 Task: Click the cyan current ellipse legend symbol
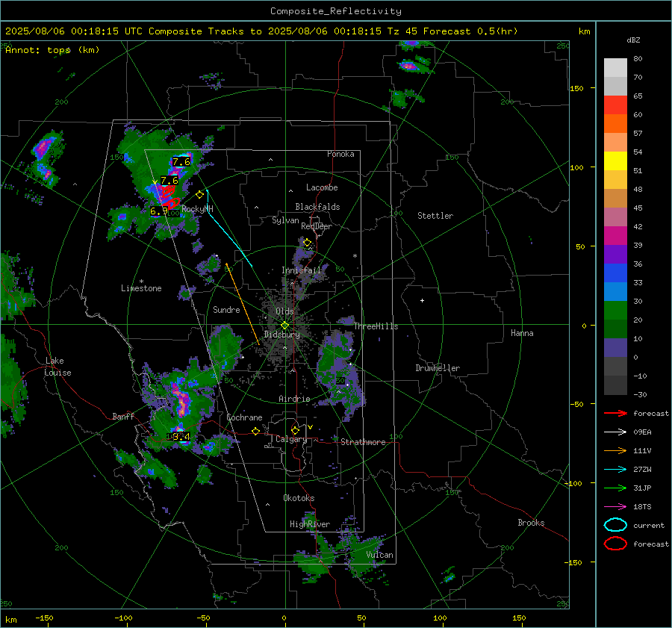(x=615, y=525)
